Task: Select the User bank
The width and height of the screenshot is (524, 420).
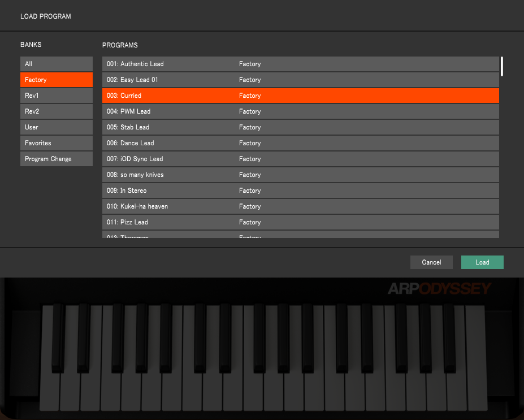Action: pos(56,127)
